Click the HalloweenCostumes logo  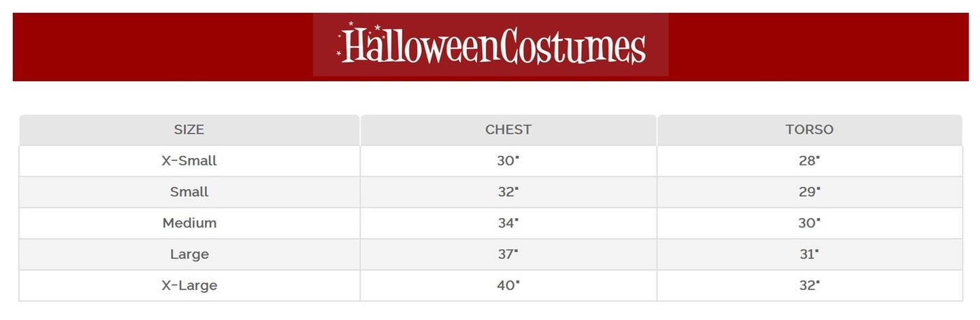coord(491,46)
